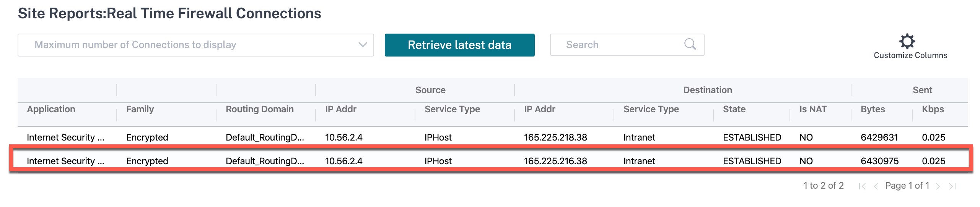This screenshot has height=207, width=980.
Task: Click the Sent group header
Action: pos(922,90)
